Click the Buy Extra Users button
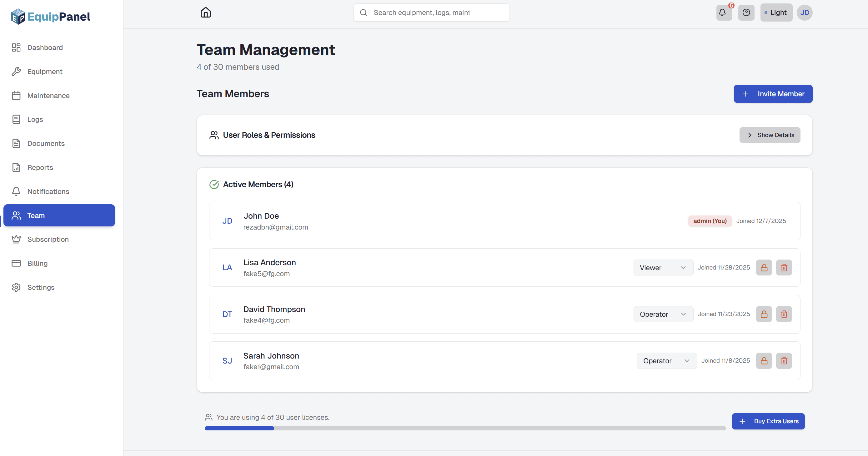Screen dimensions: 868x456 768,421
